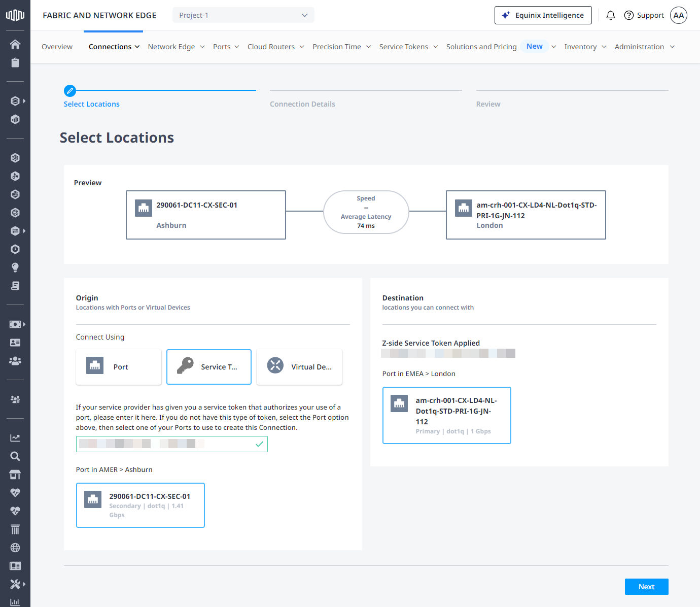Open the wrench tools sidebar icon

(15, 584)
